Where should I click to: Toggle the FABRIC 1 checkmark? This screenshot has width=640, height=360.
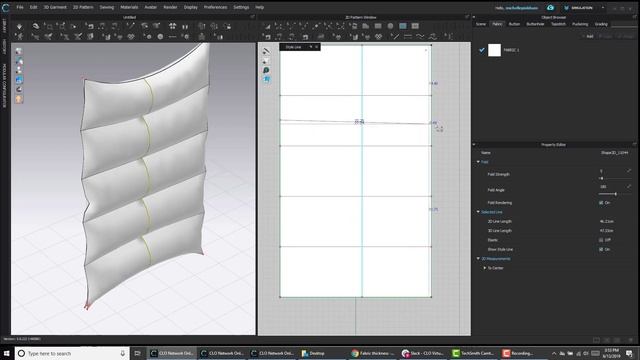pos(482,50)
